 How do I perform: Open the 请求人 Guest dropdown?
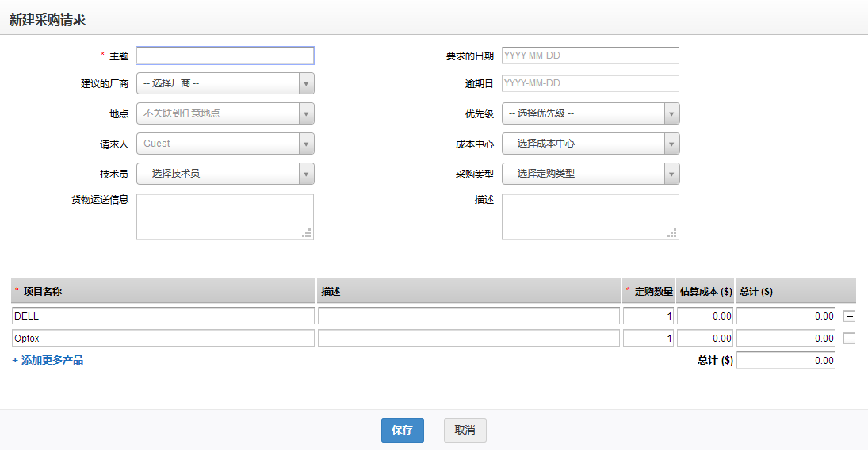point(225,144)
